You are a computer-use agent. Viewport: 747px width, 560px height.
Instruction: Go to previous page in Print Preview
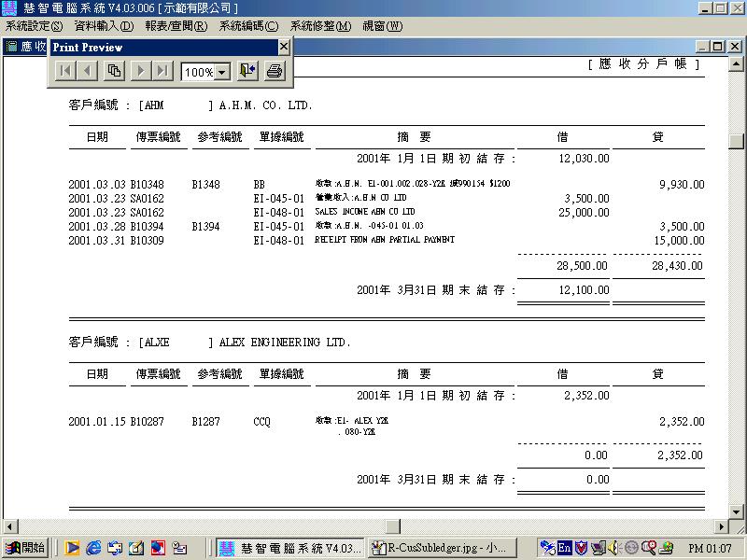click(x=87, y=72)
